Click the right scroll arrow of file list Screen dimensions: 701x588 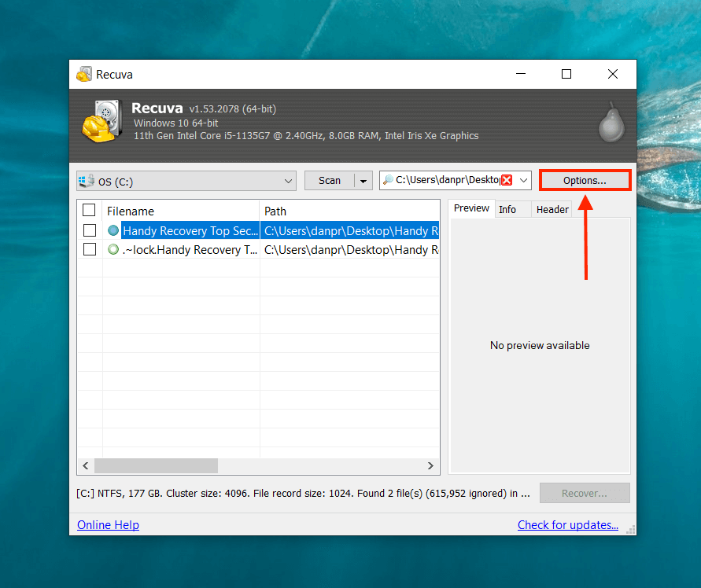(x=430, y=465)
